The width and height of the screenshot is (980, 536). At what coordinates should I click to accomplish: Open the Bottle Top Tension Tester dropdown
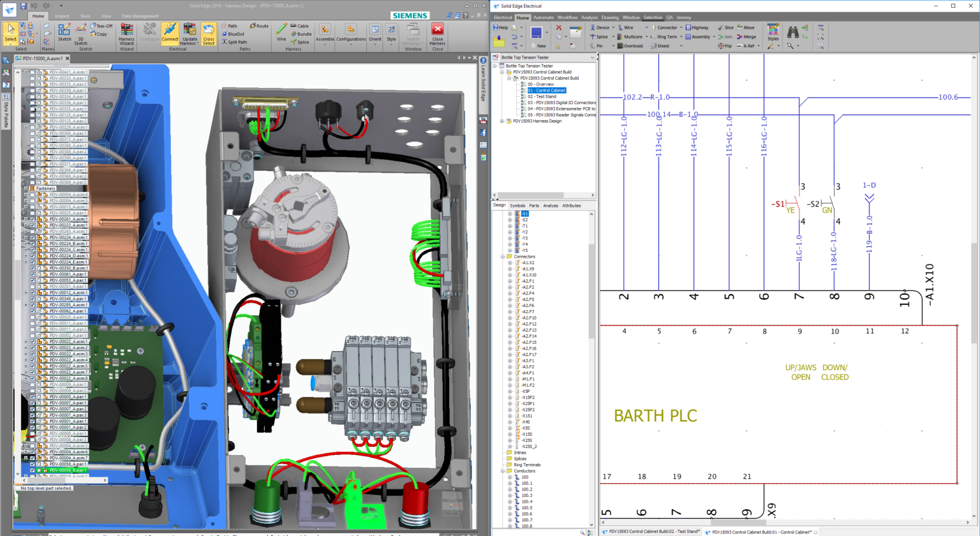tap(592, 57)
